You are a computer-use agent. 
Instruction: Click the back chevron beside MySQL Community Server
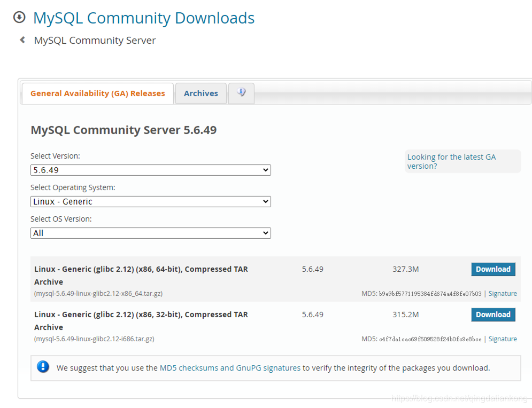(x=21, y=40)
